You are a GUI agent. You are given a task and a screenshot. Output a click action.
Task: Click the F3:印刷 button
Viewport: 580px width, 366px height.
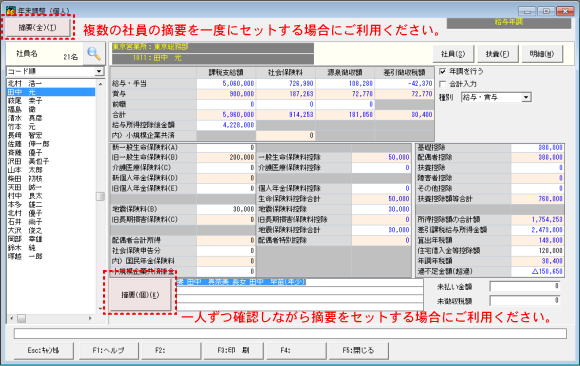233,350
